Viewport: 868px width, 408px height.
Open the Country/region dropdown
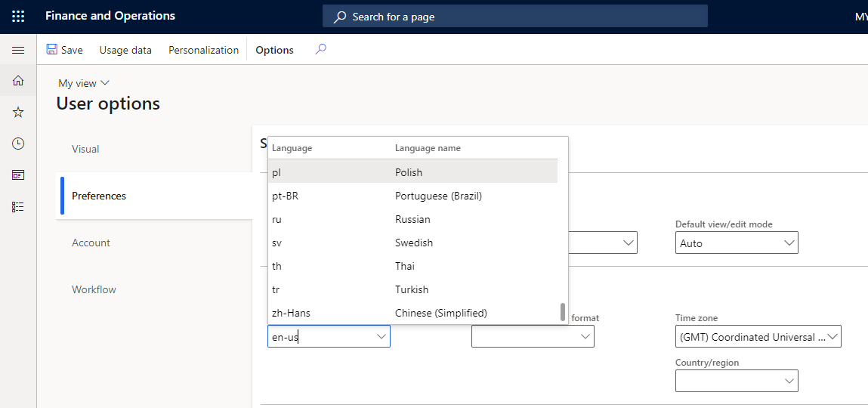click(737, 381)
